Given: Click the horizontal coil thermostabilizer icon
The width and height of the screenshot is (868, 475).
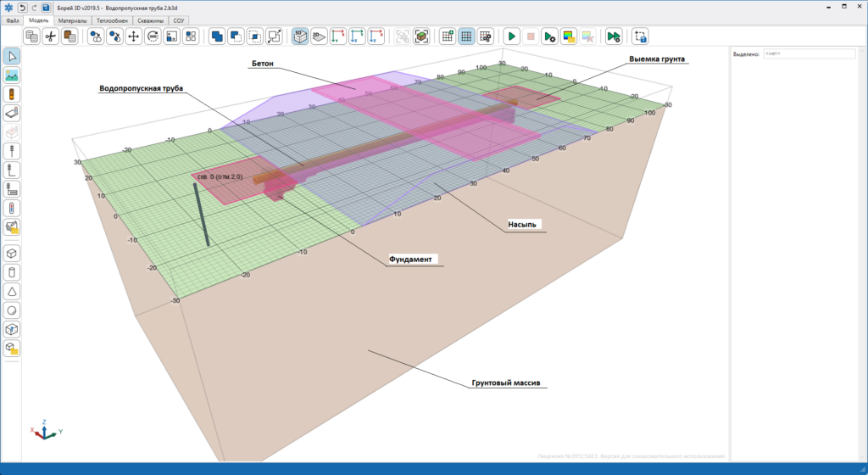Looking at the screenshot, I should pyautogui.click(x=12, y=189).
